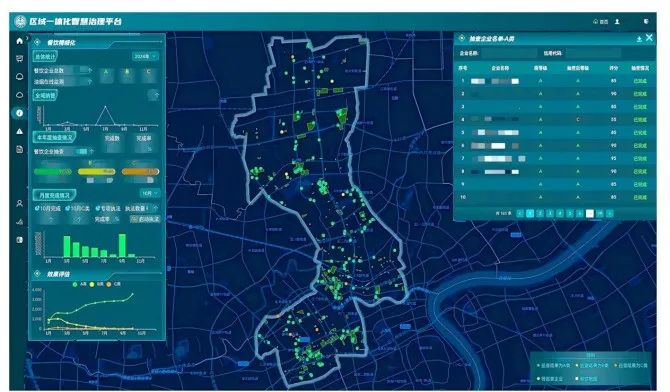Collapse the left panel with the small arrow

pyautogui.click(x=27, y=38)
